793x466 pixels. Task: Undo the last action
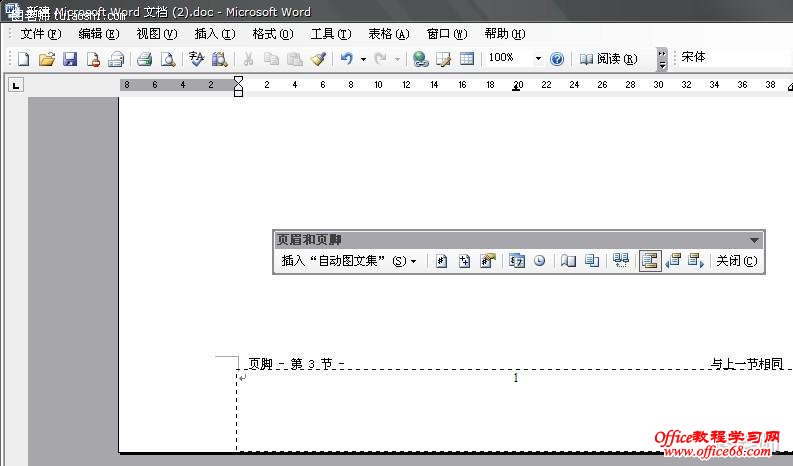[x=346, y=59]
